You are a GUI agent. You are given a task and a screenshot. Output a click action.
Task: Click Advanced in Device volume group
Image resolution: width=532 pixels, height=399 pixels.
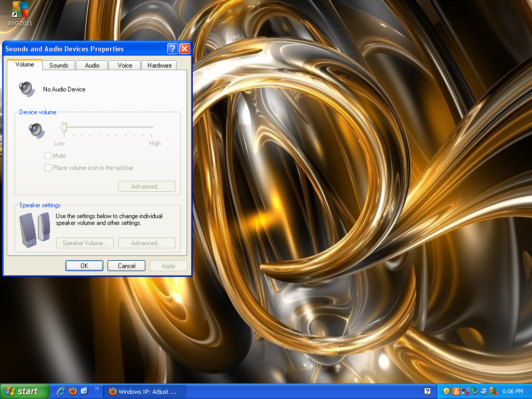[x=147, y=187]
